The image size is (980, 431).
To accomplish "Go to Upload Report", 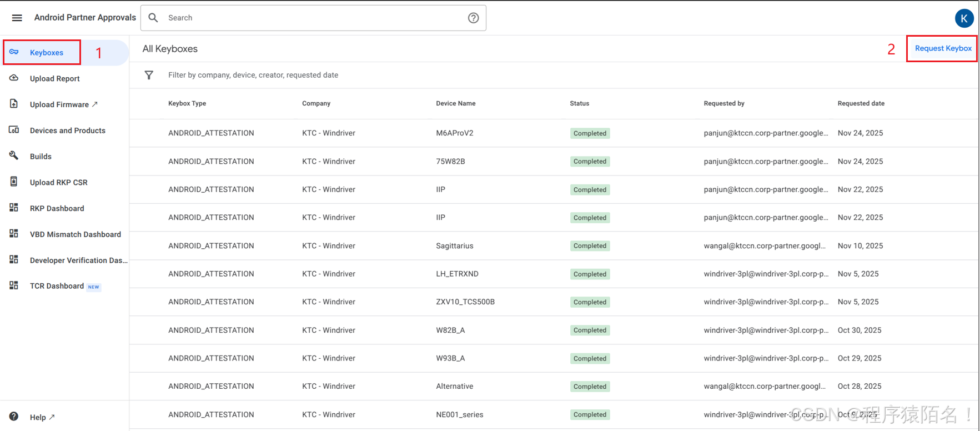I will tap(54, 78).
